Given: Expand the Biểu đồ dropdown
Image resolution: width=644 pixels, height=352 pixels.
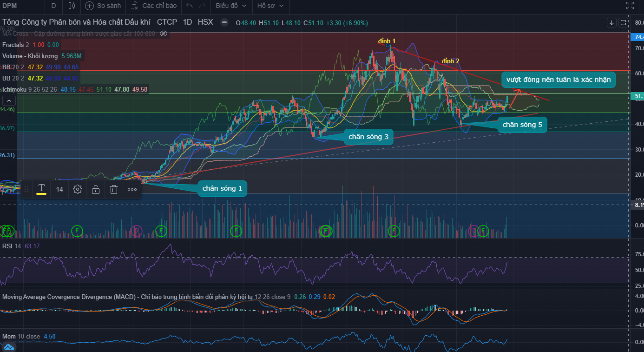Looking at the screenshot, I should tap(231, 6).
